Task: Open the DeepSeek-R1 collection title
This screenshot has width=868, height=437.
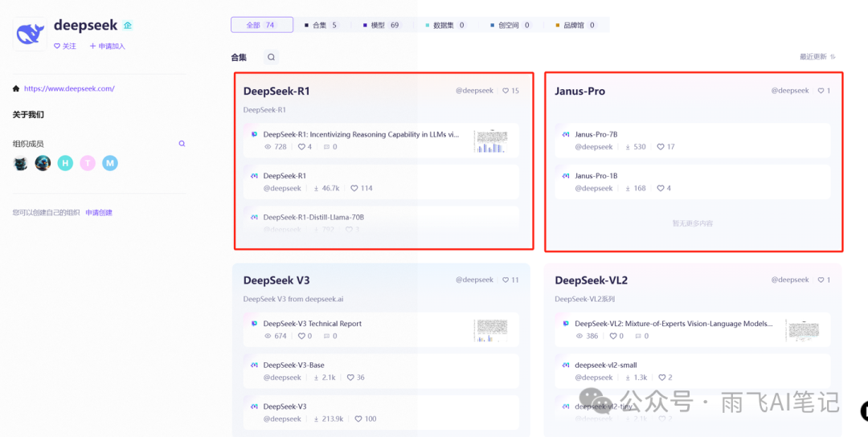Action: 276,92
